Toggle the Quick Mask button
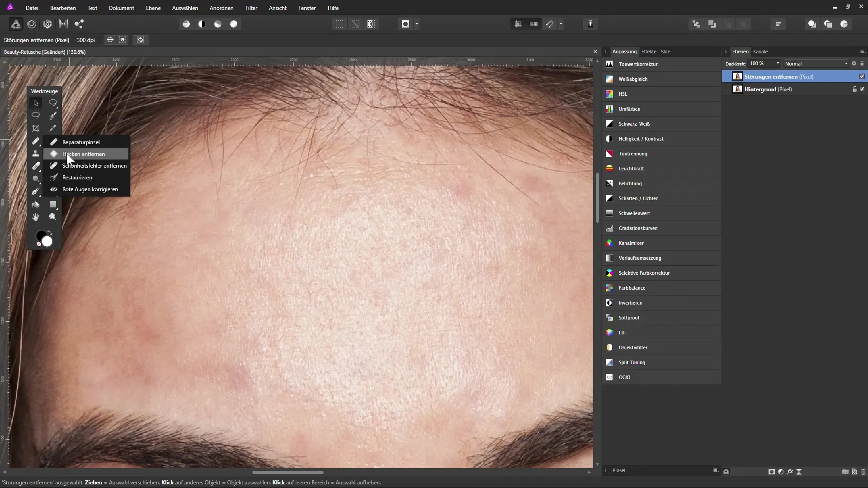868x488 pixels. pos(406,24)
